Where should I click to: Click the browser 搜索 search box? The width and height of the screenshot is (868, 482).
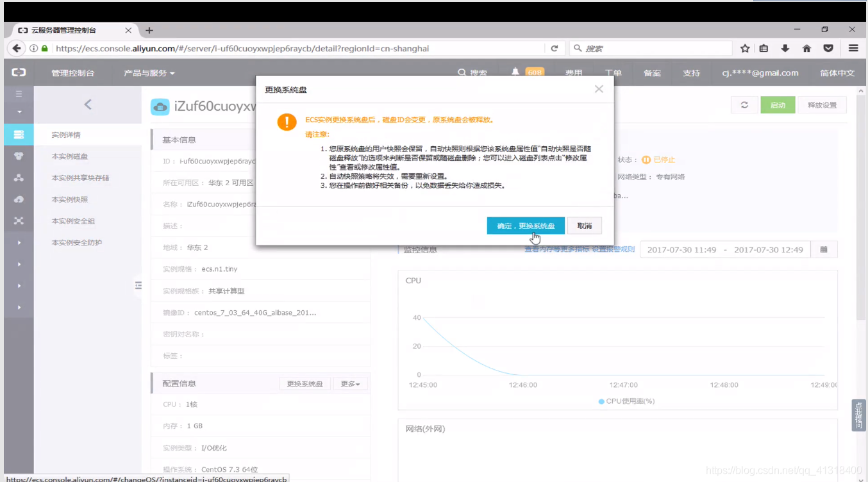[x=651, y=48]
